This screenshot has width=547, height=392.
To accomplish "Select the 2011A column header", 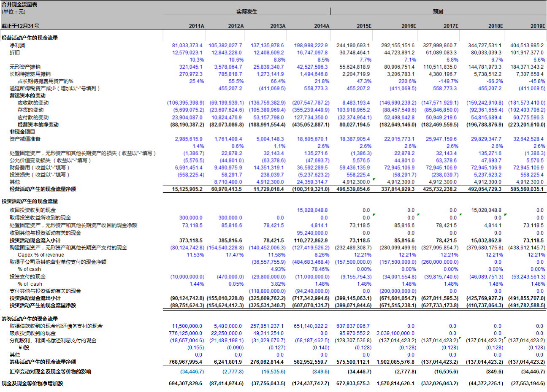I will 196,26.
